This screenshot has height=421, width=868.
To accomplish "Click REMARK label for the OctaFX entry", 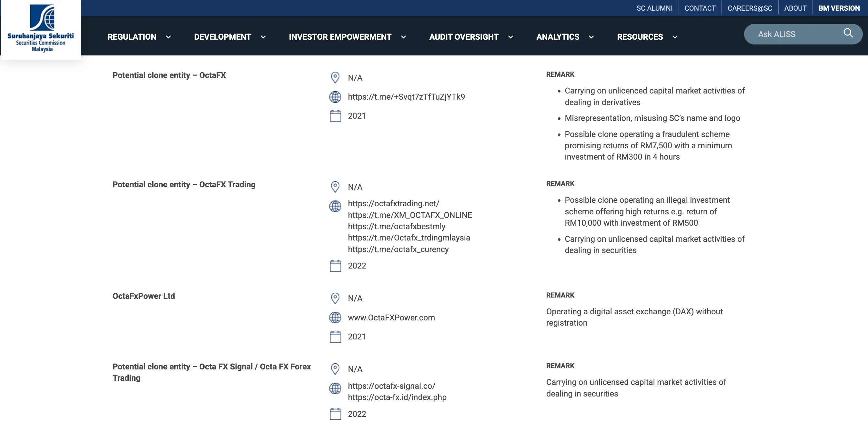I will point(560,74).
